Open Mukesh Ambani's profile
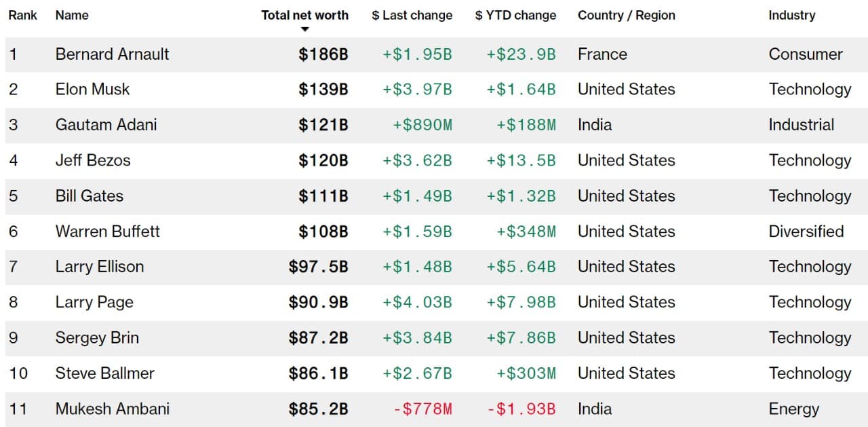The height and width of the screenshot is (427, 868). [113, 409]
